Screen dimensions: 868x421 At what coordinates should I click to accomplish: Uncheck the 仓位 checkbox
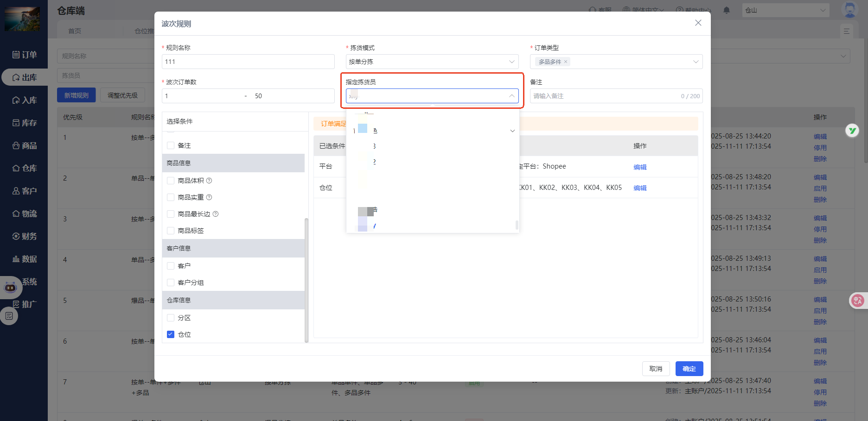[x=171, y=334]
